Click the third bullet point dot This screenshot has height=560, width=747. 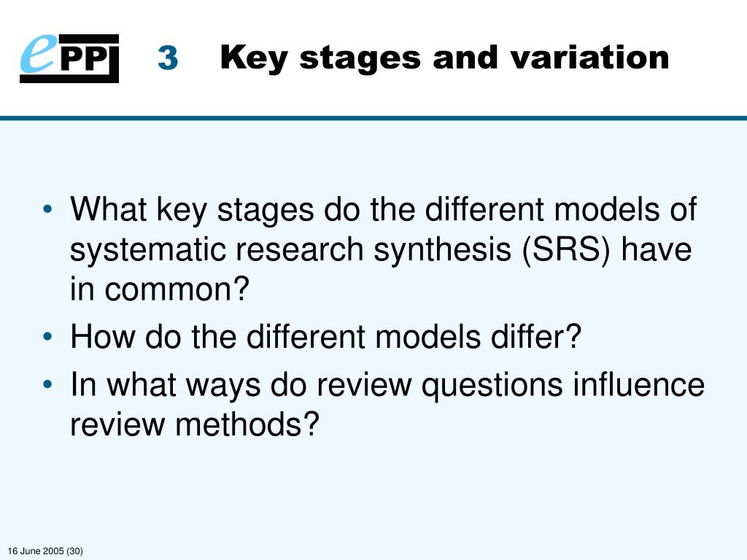(47, 384)
